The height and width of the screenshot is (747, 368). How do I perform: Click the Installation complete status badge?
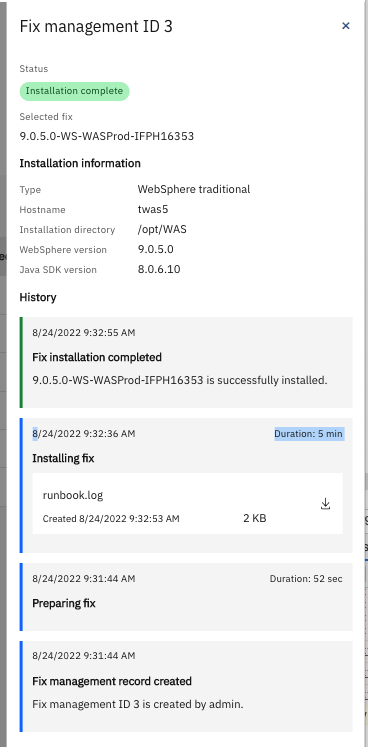point(74,91)
